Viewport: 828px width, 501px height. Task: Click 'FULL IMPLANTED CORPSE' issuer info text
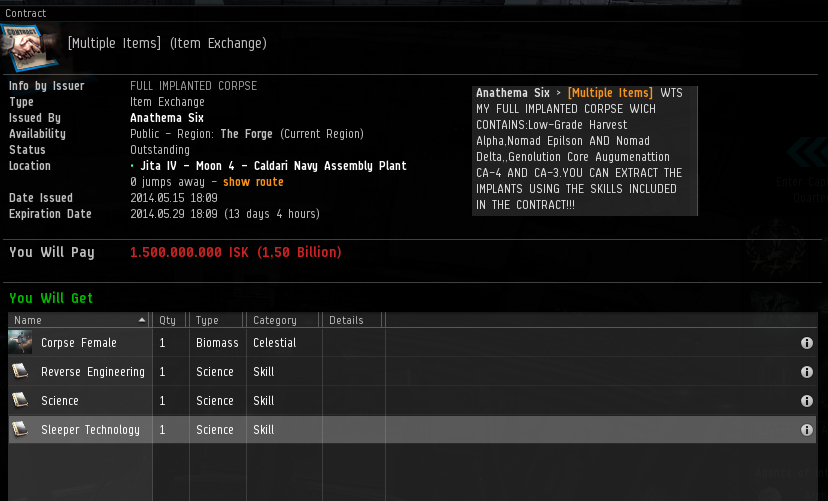point(193,86)
